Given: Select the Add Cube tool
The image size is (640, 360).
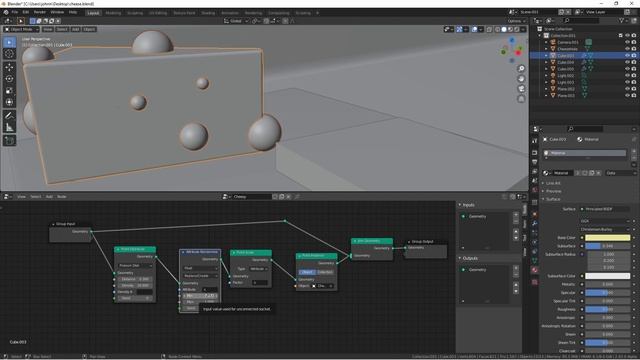Looking at the screenshot, I should click(x=9, y=141).
